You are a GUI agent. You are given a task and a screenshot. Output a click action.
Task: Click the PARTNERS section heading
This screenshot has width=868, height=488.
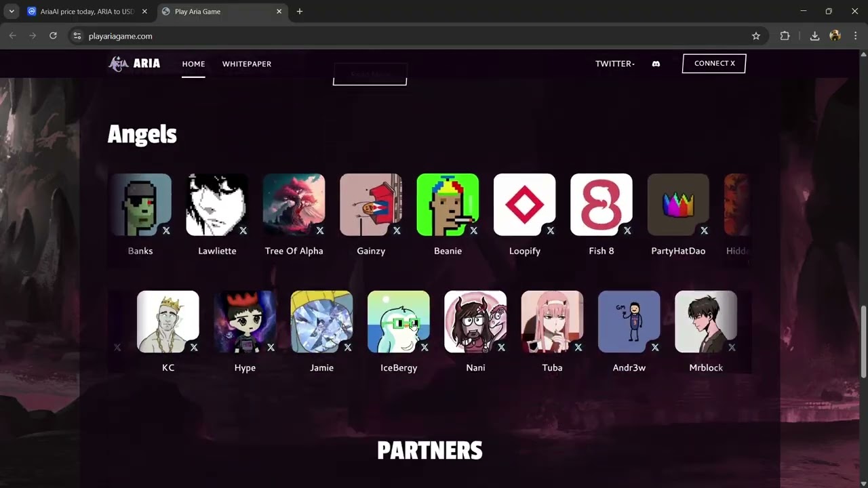430,451
